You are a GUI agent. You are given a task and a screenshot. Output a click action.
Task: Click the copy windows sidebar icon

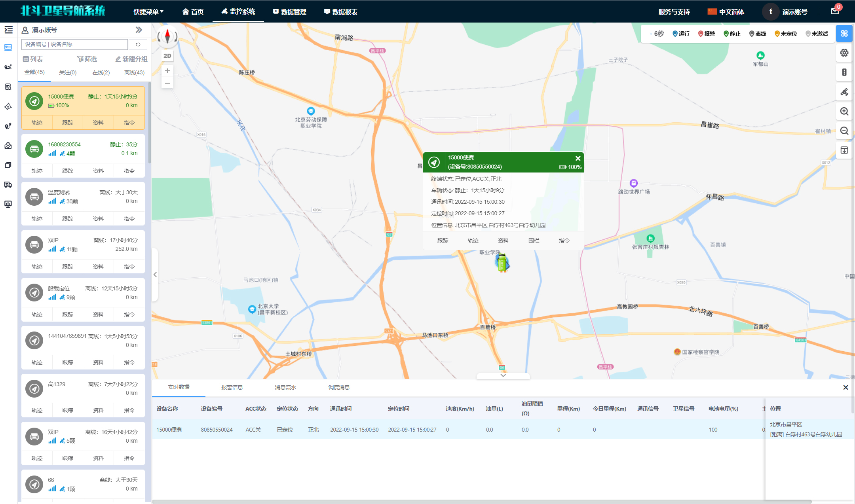click(x=8, y=165)
